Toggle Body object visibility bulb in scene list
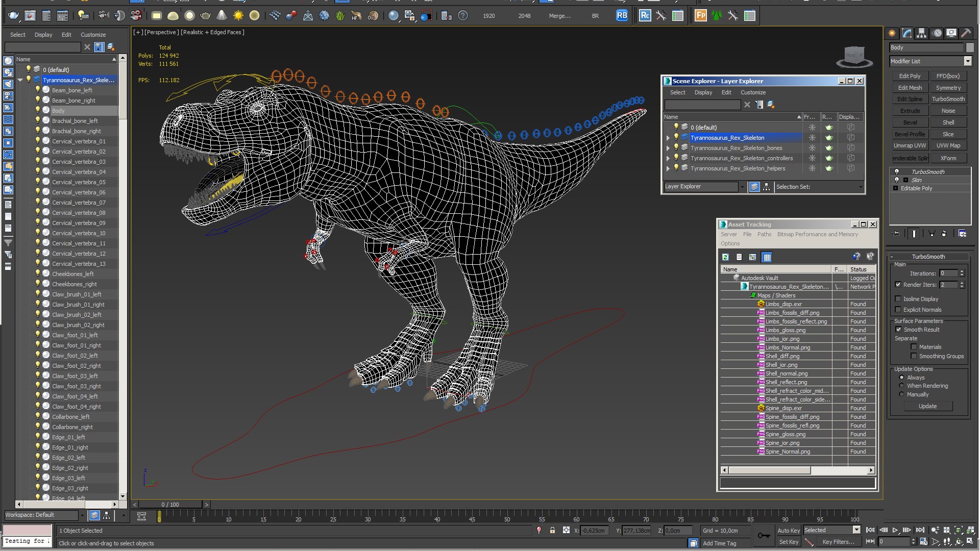Image resolution: width=980 pixels, height=551 pixels. [38, 110]
